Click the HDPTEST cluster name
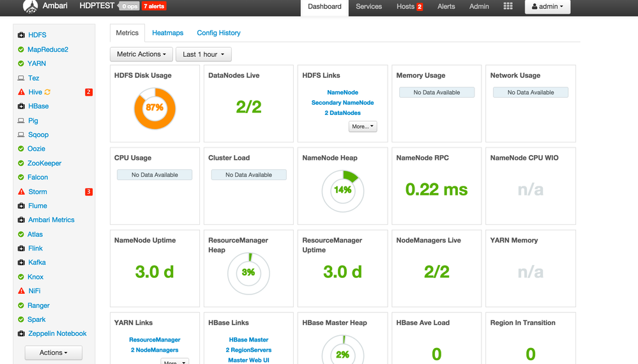The image size is (638, 364). (x=97, y=6)
